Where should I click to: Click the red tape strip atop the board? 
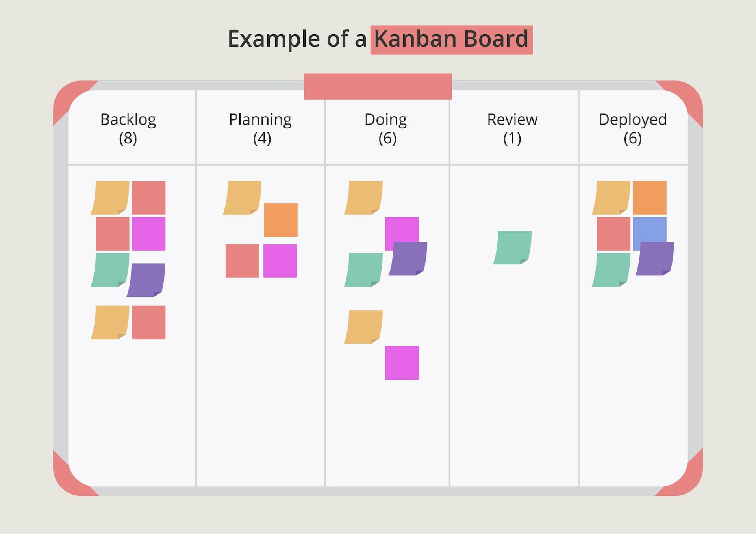[x=378, y=86]
